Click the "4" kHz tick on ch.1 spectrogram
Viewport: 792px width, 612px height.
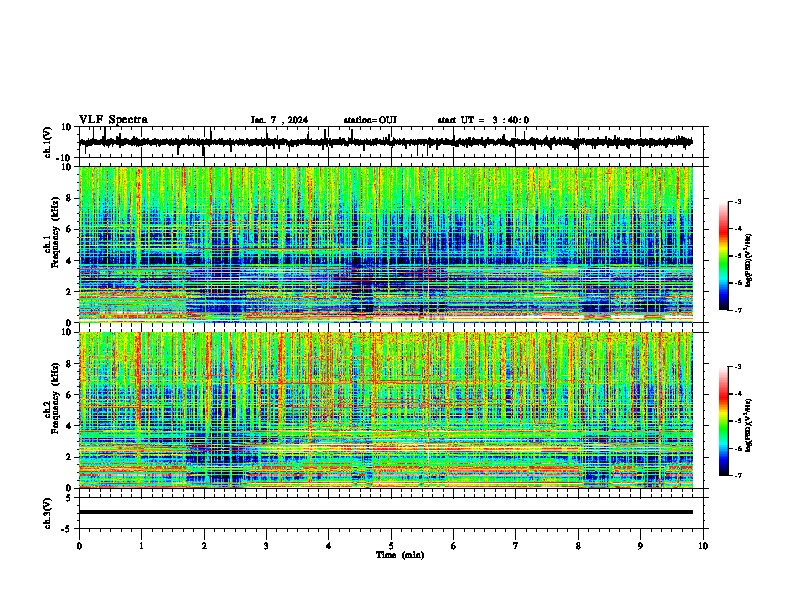70,261
